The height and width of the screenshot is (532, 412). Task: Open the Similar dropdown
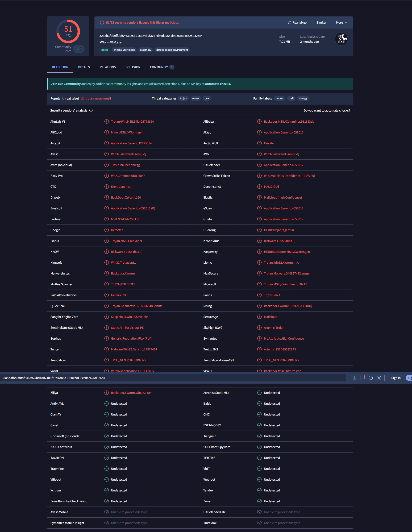click(x=321, y=23)
